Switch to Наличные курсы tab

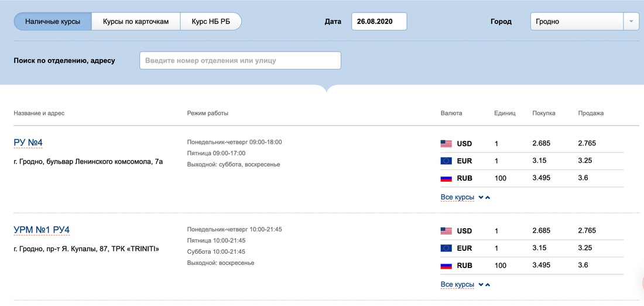click(x=53, y=22)
